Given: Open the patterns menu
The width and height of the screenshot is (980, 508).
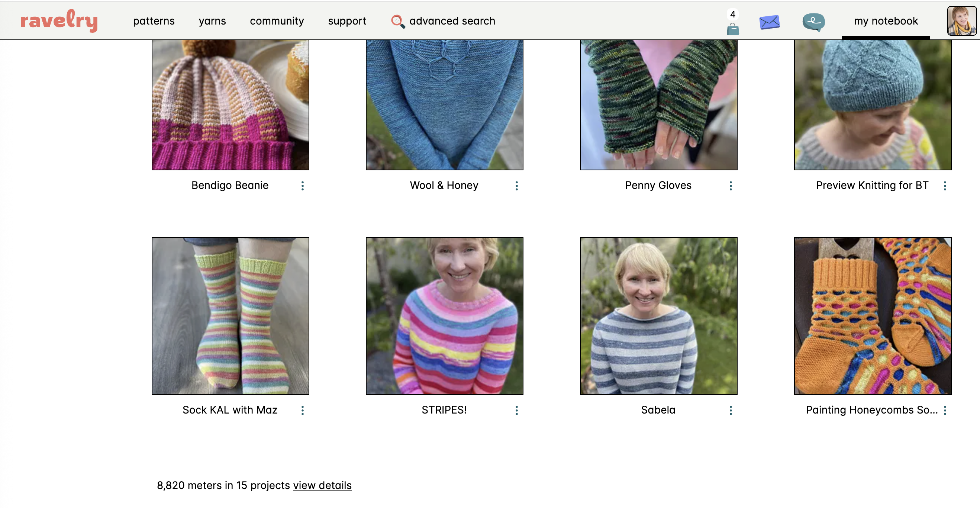Looking at the screenshot, I should [154, 21].
